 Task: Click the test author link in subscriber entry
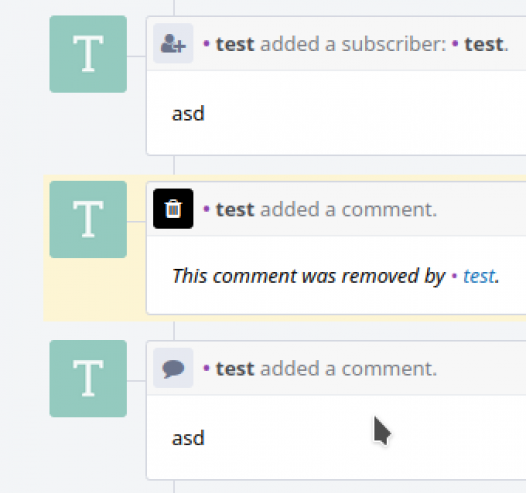pos(235,44)
